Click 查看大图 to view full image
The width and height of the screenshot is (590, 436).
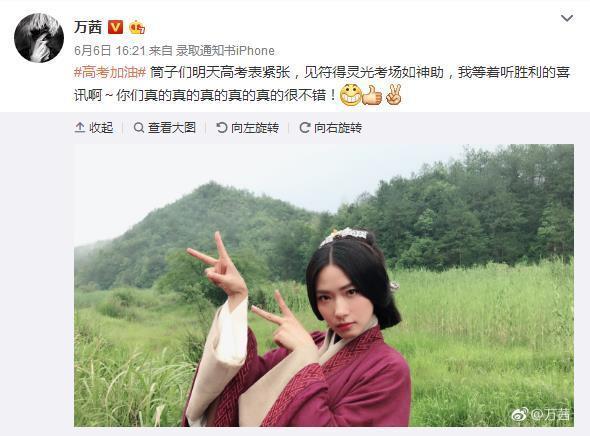[x=165, y=128]
